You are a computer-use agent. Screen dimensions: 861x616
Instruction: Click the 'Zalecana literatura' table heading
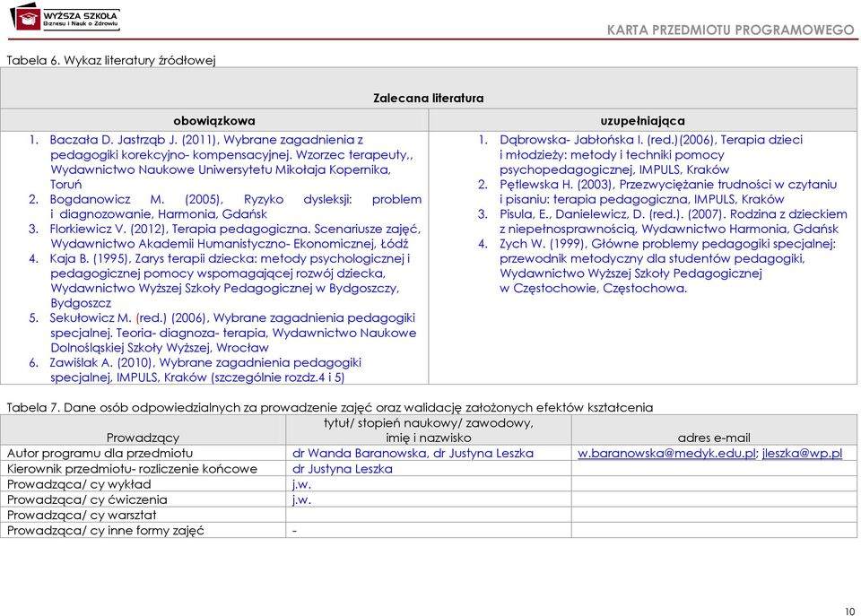click(x=429, y=99)
